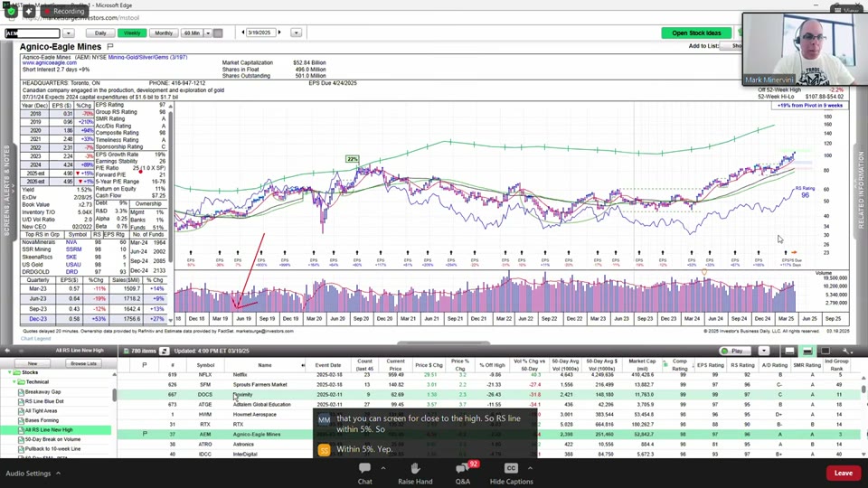The width and height of the screenshot is (868, 488).
Task: Select the Howmet Aerospace row
Action: 490,414
